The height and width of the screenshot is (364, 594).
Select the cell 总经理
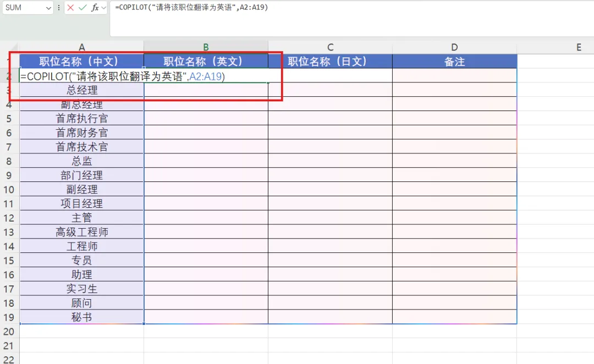(82, 90)
